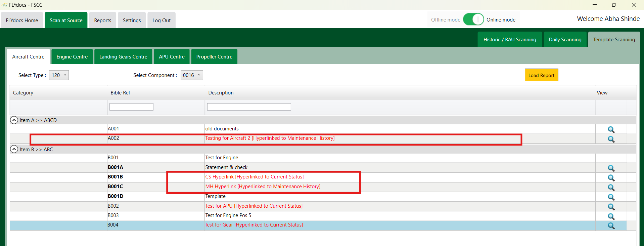Open view magnifier for B004 Test for Gear
644x246 pixels.
pyautogui.click(x=611, y=226)
